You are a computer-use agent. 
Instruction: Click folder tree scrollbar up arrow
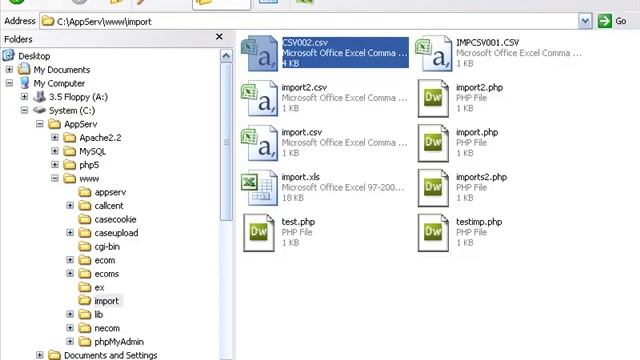(x=226, y=56)
